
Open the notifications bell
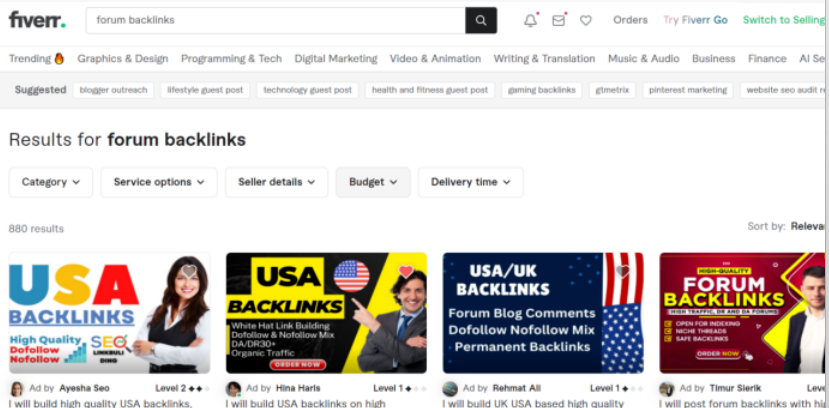point(530,20)
